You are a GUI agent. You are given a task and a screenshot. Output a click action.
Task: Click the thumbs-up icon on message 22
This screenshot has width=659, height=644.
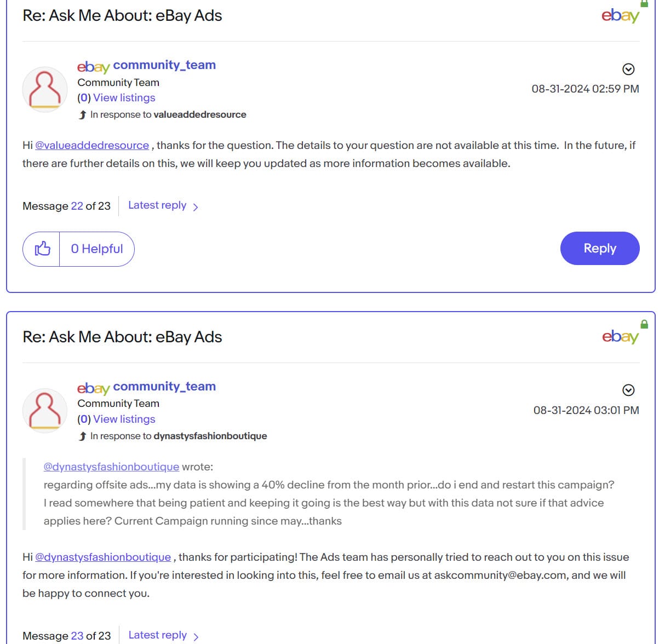pos(42,249)
